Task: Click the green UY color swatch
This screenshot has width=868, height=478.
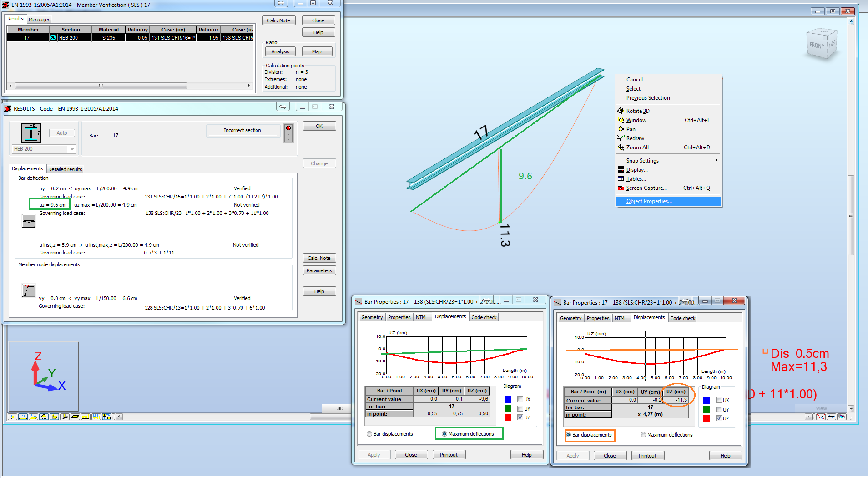Action: (x=507, y=408)
